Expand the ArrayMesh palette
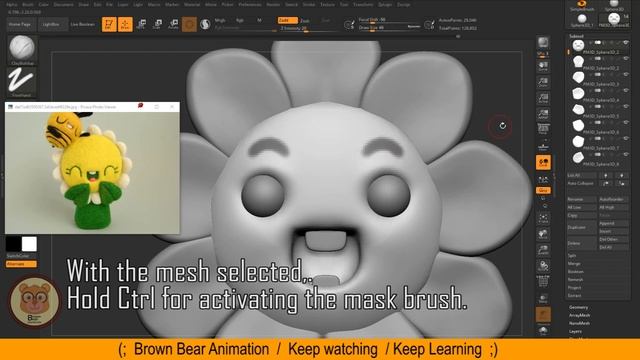Viewport: 640px width, 360px height. click(579, 316)
